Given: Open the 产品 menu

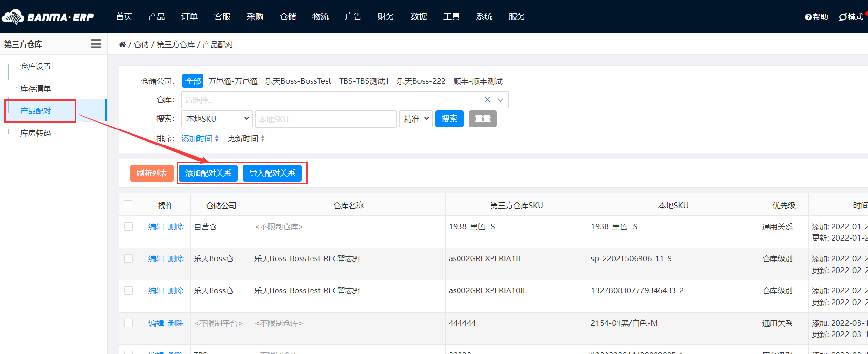Looking at the screenshot, I should tap(157, 16).
